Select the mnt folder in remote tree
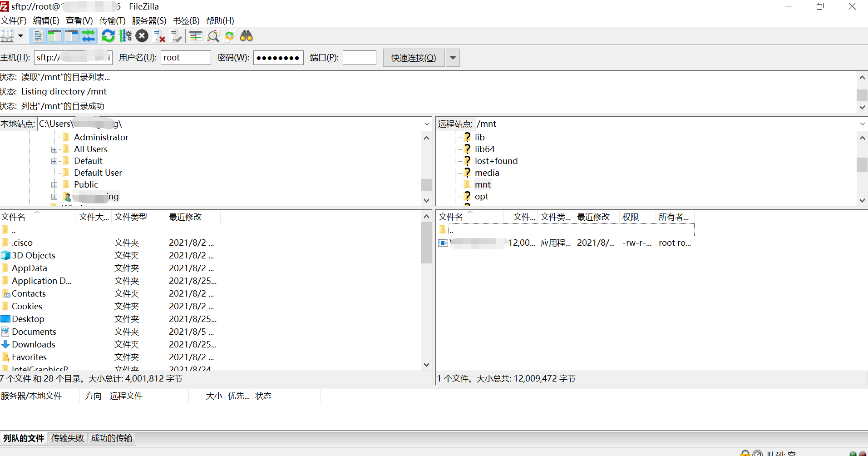The height and width of the screenshot is (456, 868). tap(483, 185)
